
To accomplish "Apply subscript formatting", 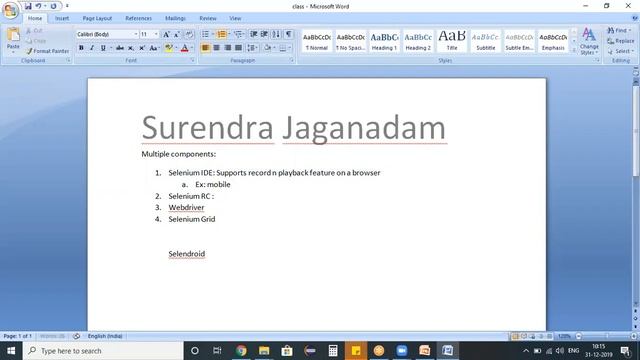I will coord(131,48).
